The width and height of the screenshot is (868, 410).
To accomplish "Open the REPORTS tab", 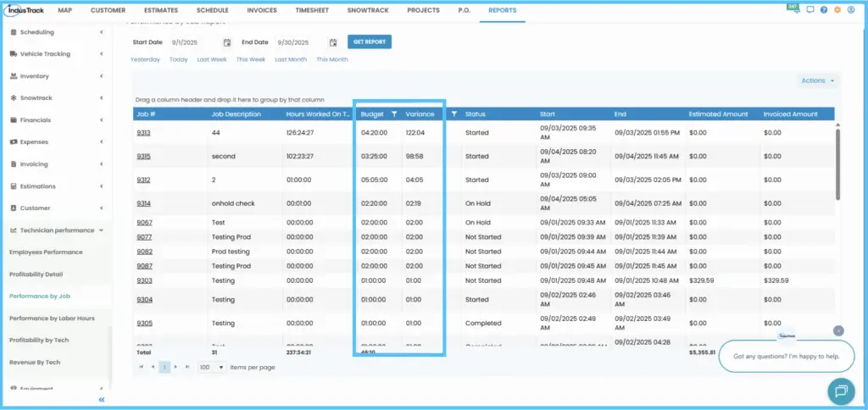I will click(503, 10).
